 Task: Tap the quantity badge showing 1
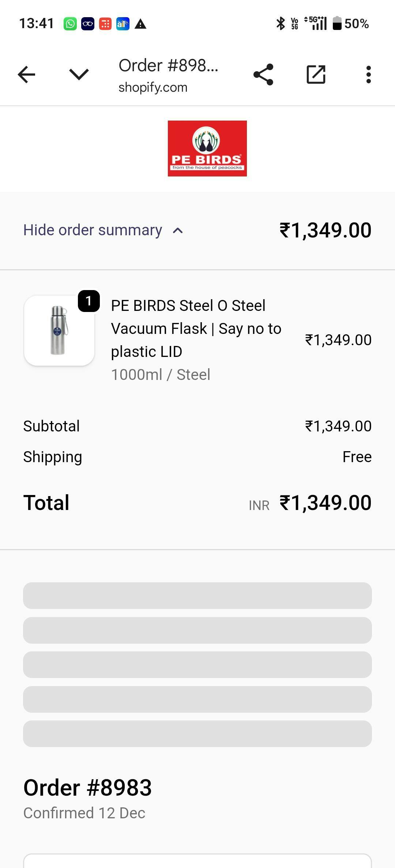[89, 301]
